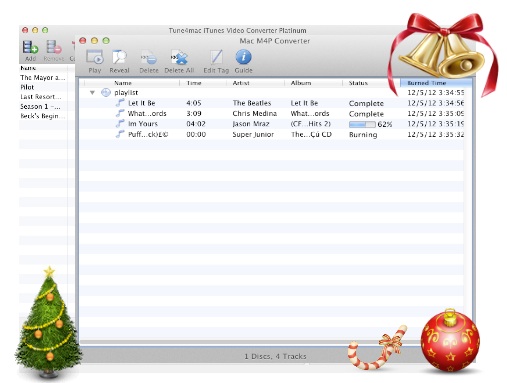Sort by the Name column header

(123, 83)
